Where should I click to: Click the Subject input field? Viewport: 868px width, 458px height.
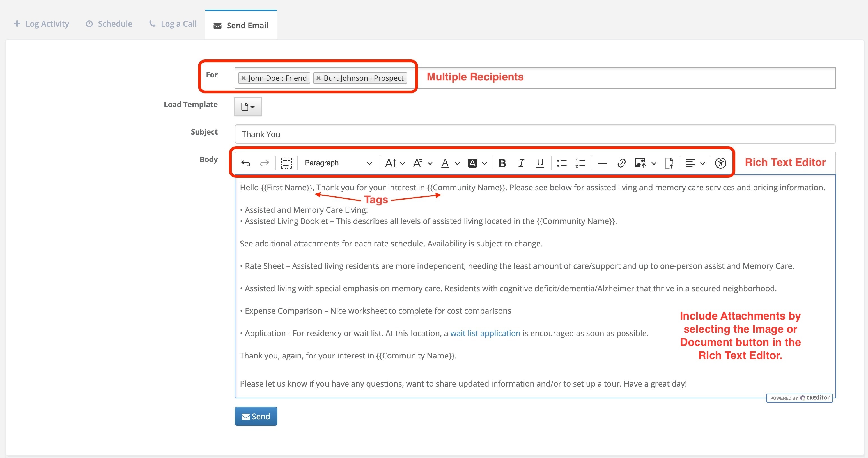(x=535, y=134)
